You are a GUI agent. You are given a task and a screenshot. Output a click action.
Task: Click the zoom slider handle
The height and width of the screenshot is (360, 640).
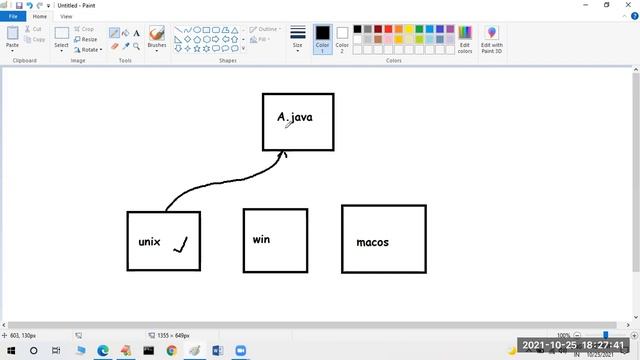(606, 335)
